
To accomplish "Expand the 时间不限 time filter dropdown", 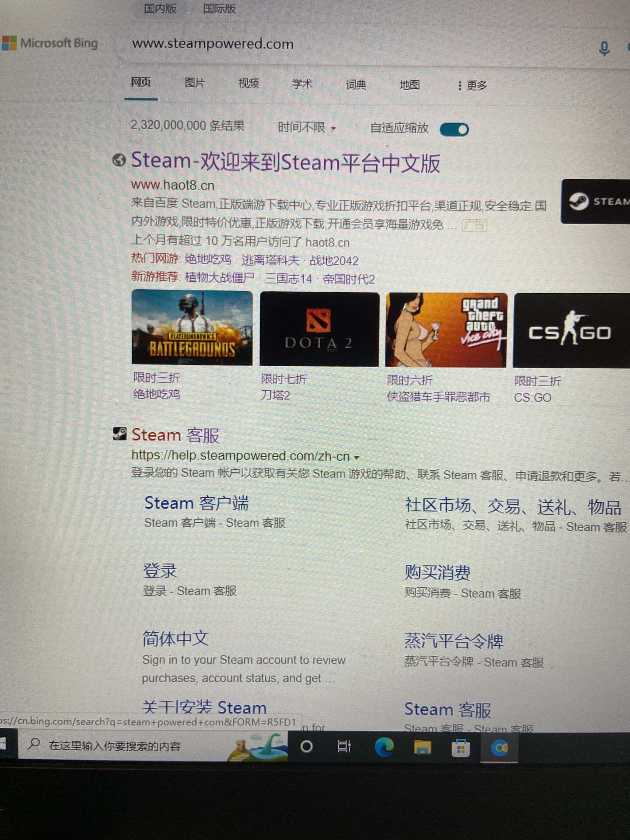I will coord(307,127).
